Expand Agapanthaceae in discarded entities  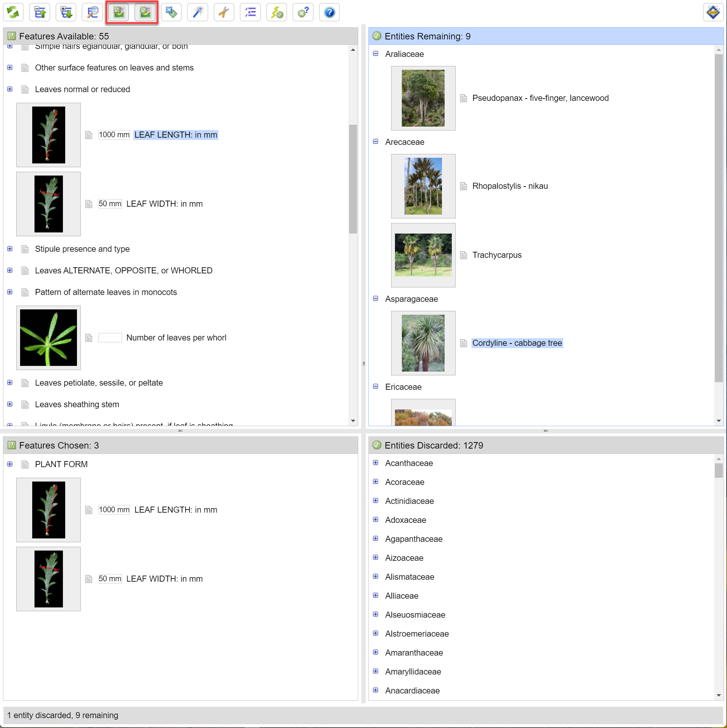click(376, 538)
